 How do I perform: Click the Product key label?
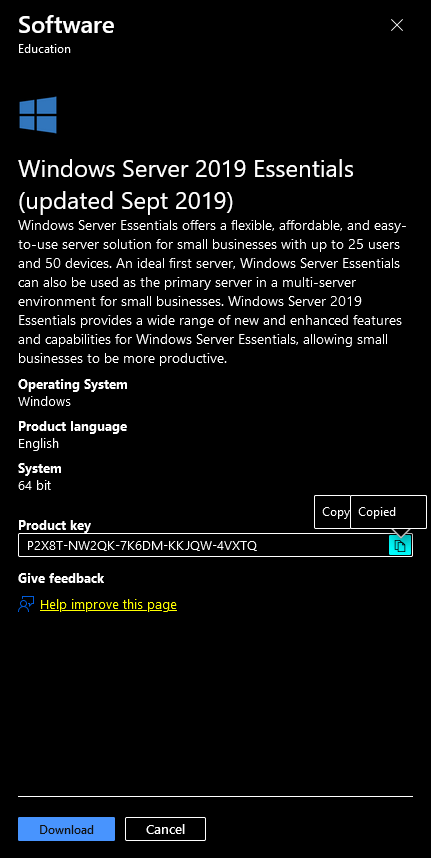pos(55,525)
